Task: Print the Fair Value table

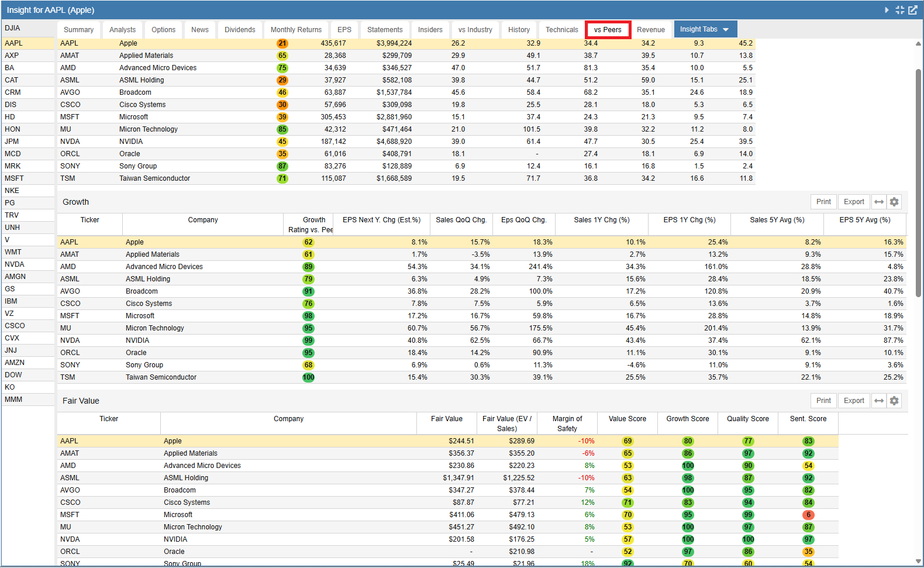Action: point(823,401)
